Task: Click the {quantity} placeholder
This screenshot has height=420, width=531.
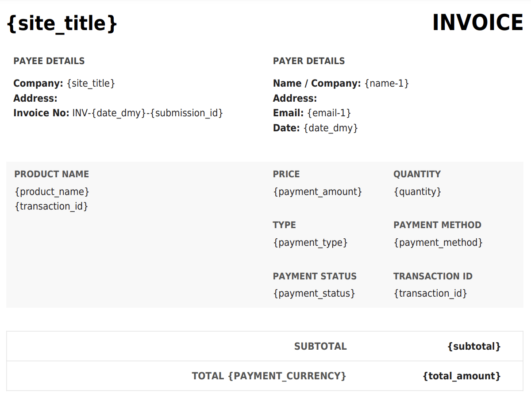Action: coord(418,191)
